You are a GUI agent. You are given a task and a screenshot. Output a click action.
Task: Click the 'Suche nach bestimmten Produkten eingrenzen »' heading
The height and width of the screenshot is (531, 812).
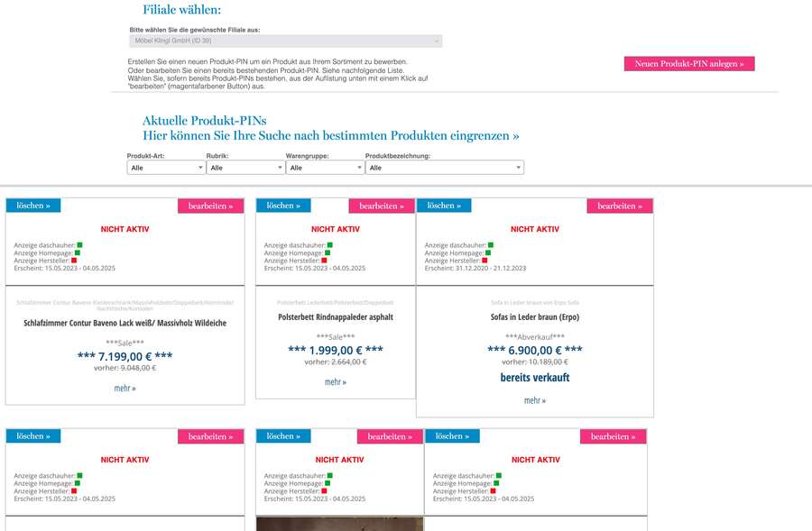tap(331, 136)
